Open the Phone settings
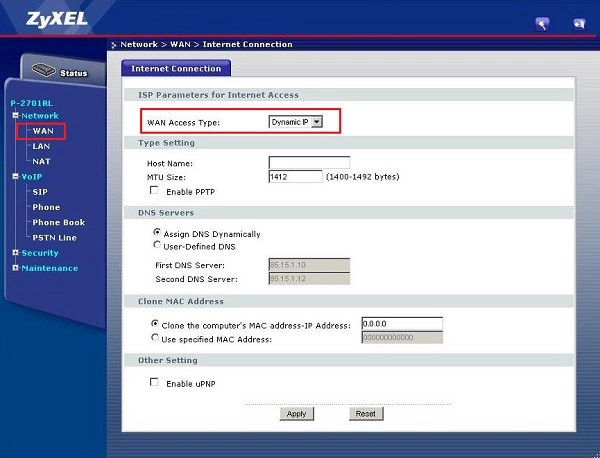The height and width of the screenshot is (458, 600). (x=46, y=207)
